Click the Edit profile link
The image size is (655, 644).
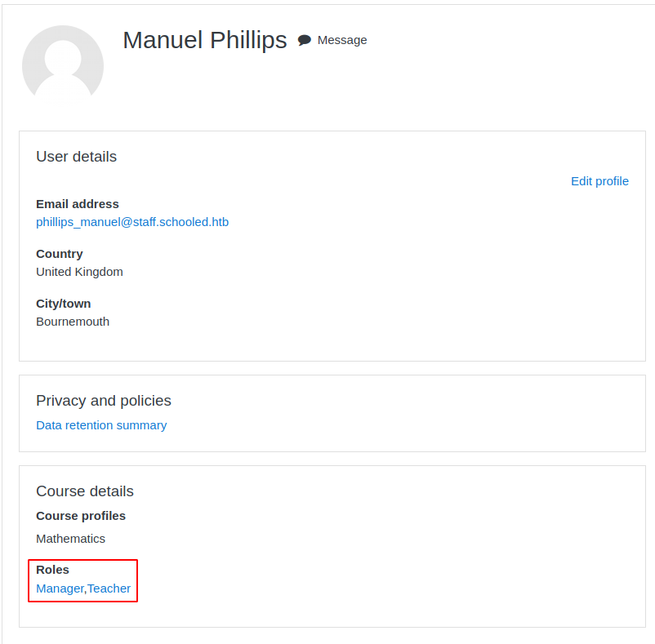click(599, 181)
